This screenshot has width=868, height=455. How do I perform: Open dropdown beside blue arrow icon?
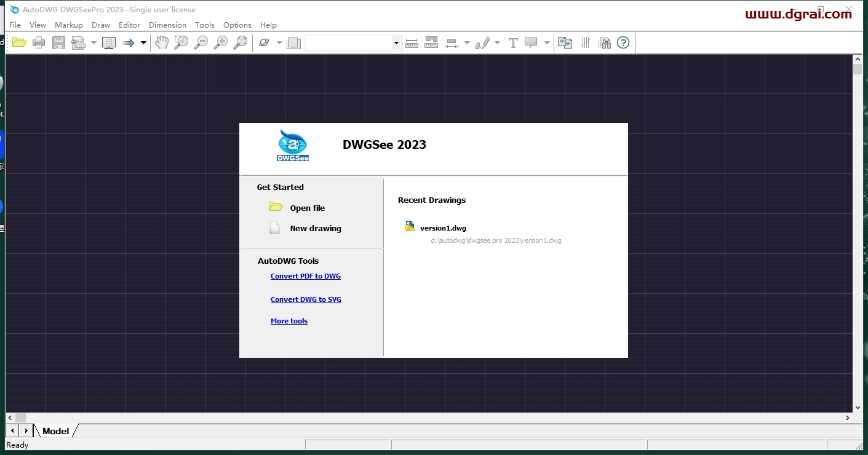click(143, 42)
